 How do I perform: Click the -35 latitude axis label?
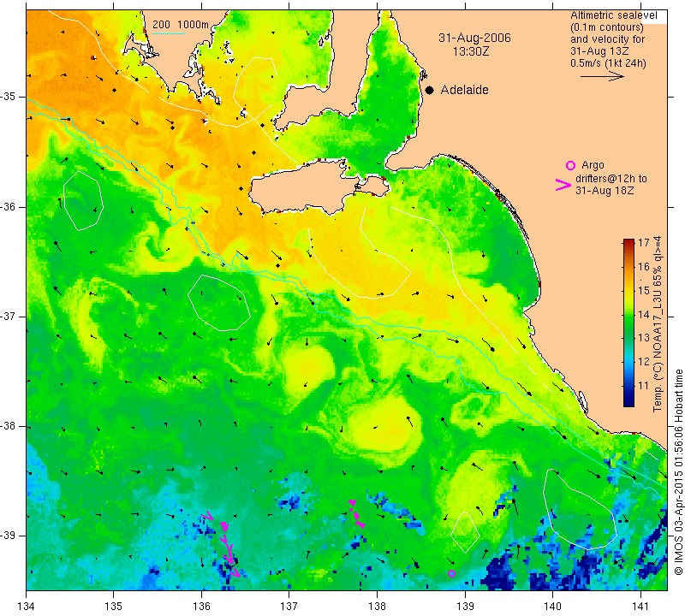click(x=9, y=97)
